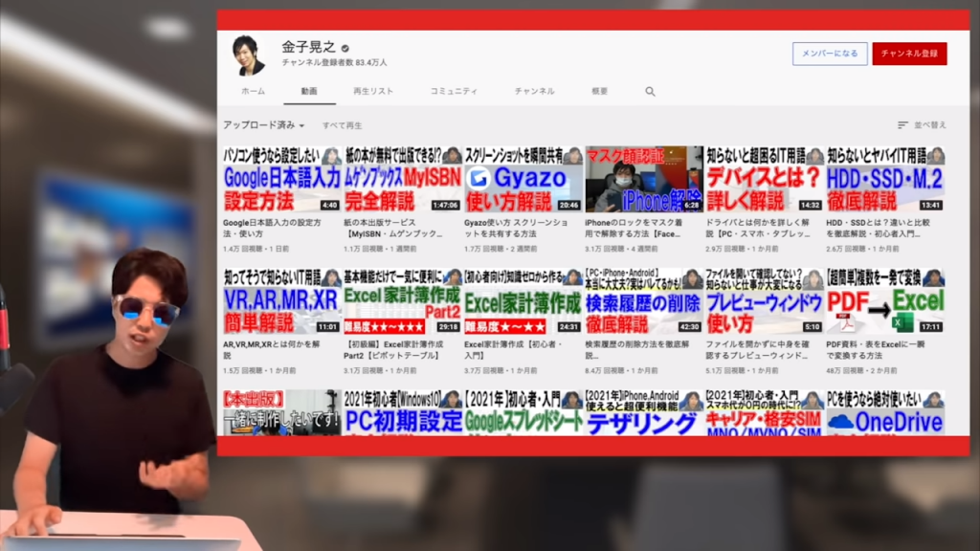Open the 検索履歴の削除 徹底解説 thumbnail

644,301
